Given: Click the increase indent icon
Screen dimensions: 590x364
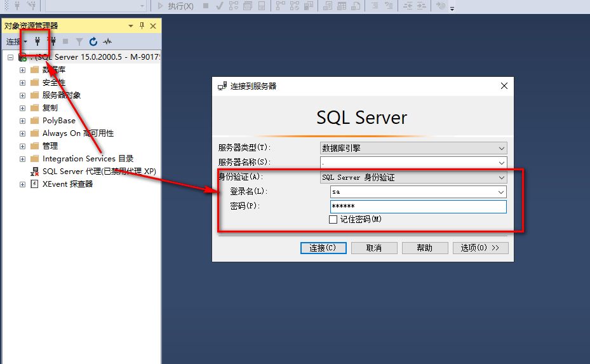Looking at the screenshot, I should coord(422,6).
